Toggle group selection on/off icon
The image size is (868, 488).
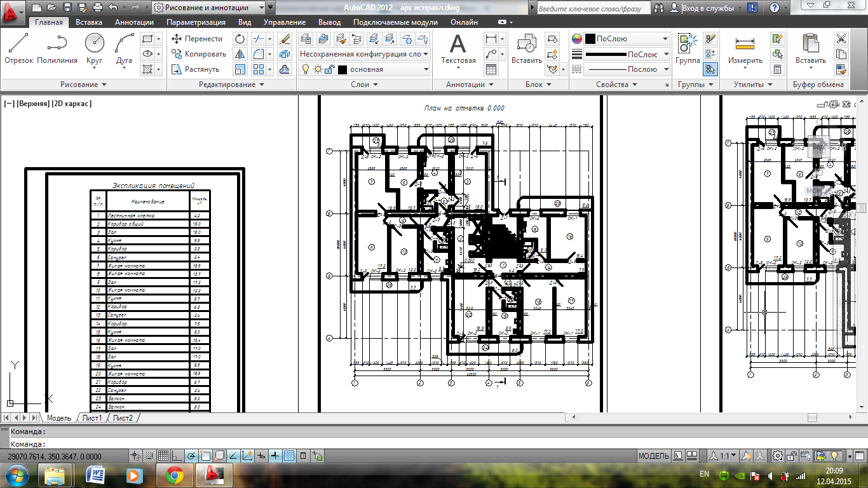click(710, 69)
